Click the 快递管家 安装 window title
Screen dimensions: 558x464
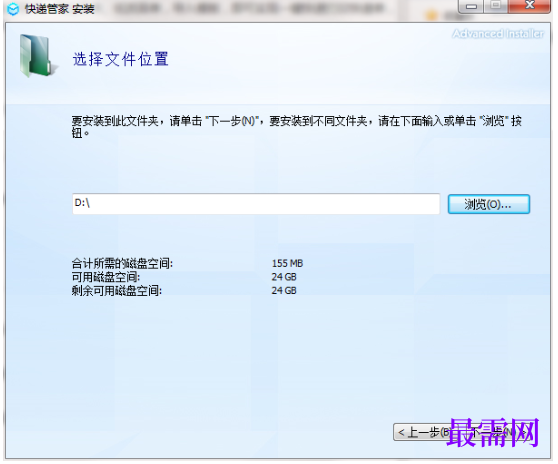point(59,9)
